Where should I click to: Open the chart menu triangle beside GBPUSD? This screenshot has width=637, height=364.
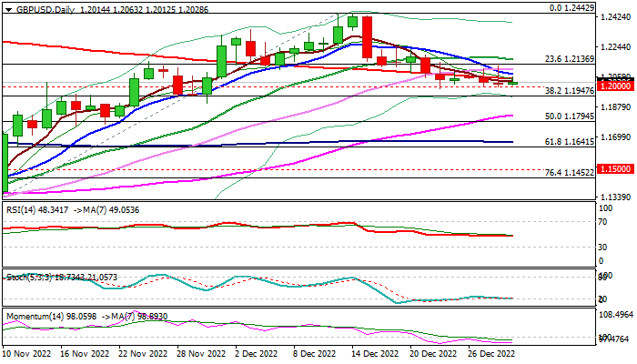point(8,10)
